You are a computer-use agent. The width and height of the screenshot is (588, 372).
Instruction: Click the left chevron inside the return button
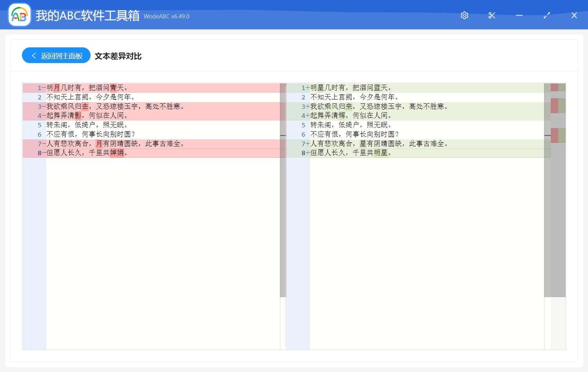33,55
